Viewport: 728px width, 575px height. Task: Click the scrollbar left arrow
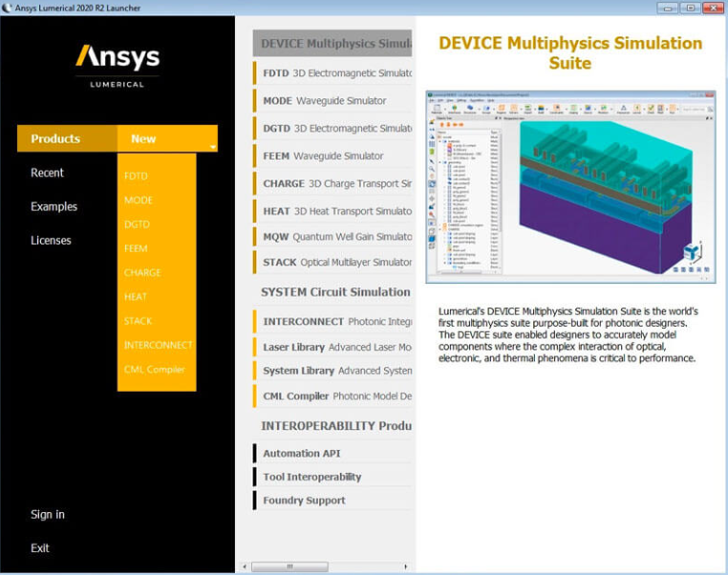(x=245, y=566)
